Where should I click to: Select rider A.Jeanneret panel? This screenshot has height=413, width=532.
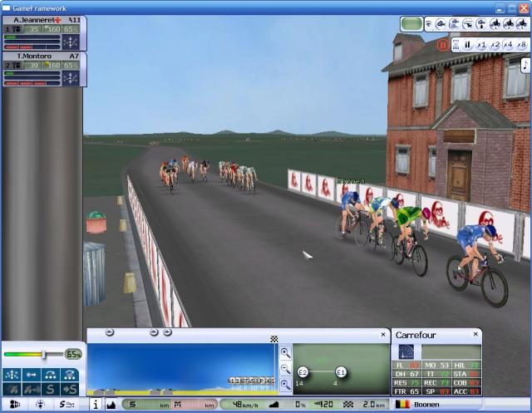[x=42, y=33]
